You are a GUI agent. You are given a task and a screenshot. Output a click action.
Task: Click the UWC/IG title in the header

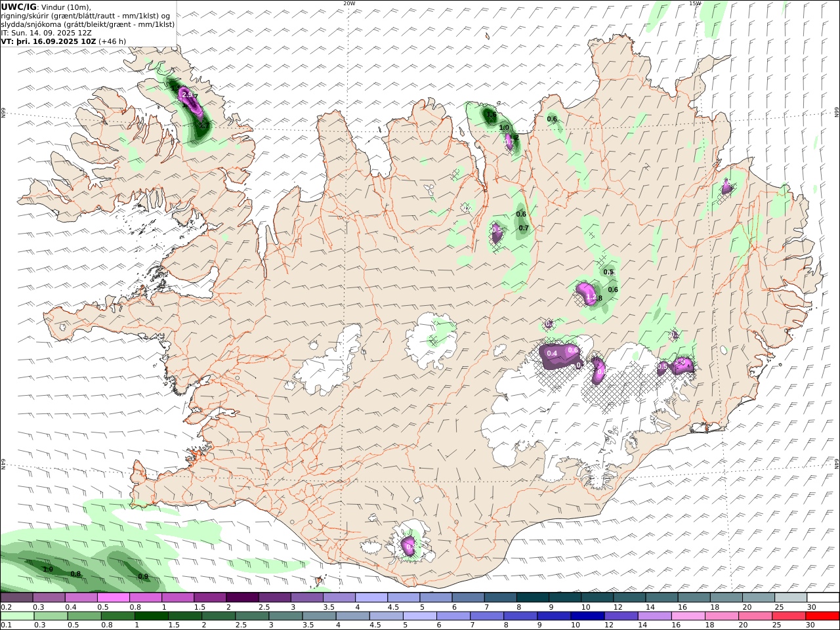(x=18, y=7)
